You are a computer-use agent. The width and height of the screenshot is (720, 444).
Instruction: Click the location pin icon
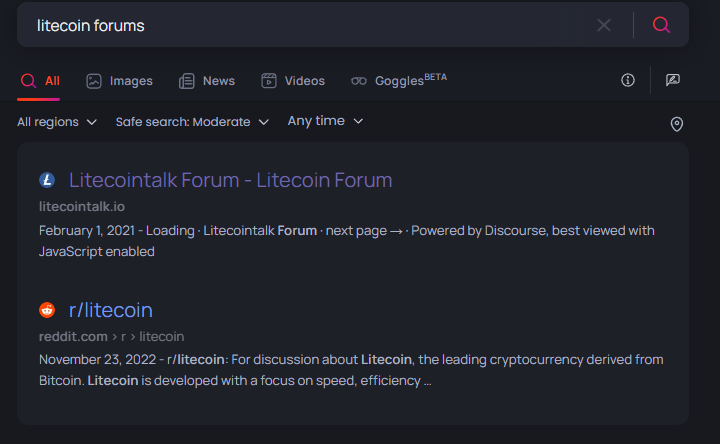click(676, 124)
